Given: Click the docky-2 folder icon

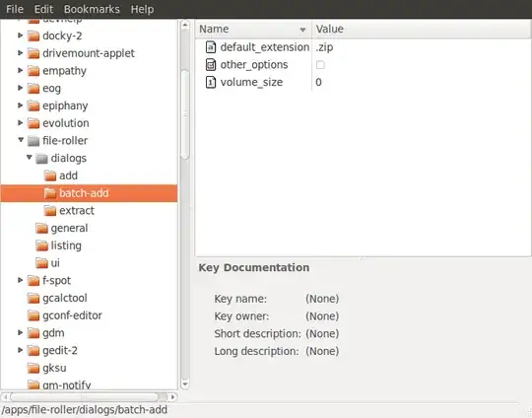Looking at the screenshot, I should pyautogui.click(x=33, y=35).
